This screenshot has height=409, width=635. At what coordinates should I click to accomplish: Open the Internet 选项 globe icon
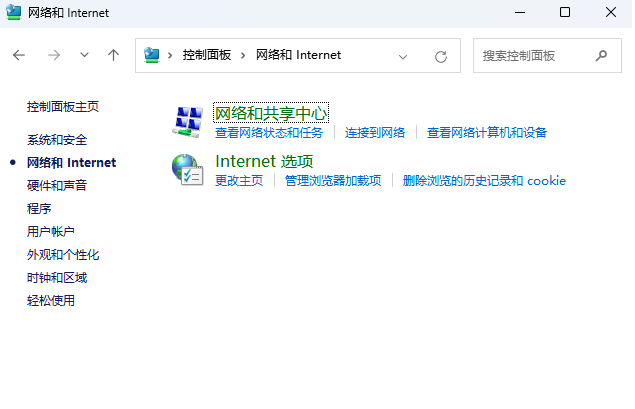pos(188,170)
